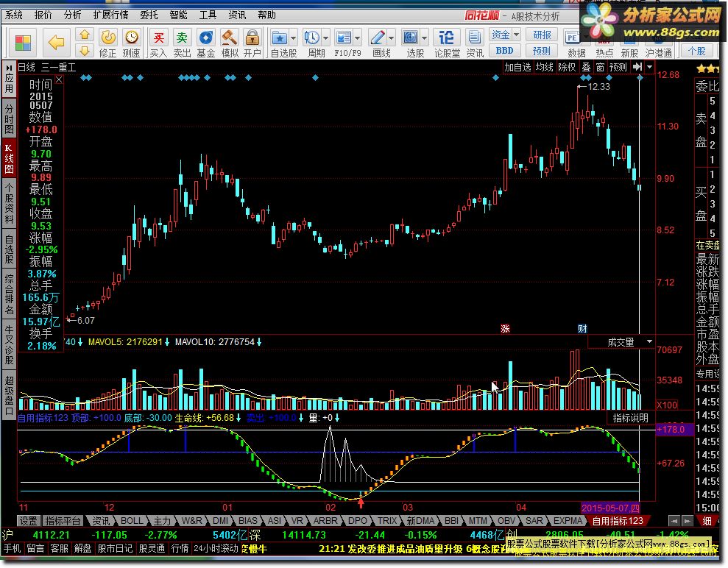
Task: Switch to 分时图 intraday view
Action: [9, 118]
